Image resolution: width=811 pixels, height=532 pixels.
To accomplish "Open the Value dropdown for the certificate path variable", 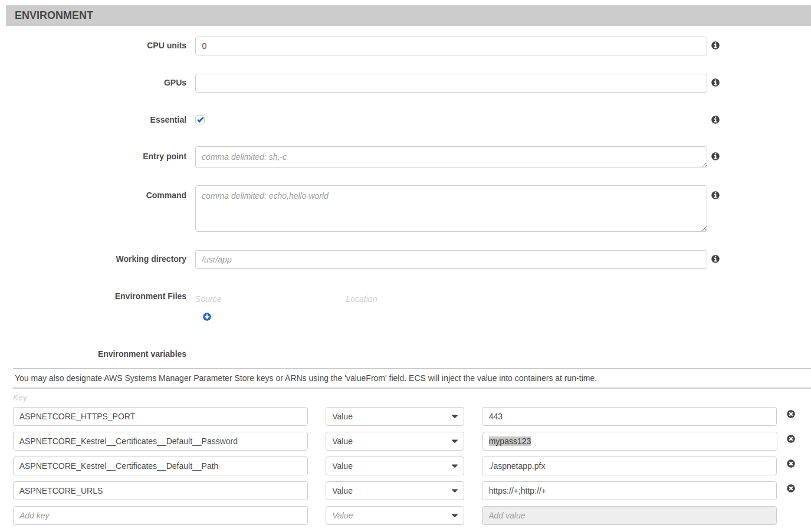I will (394, 465).
